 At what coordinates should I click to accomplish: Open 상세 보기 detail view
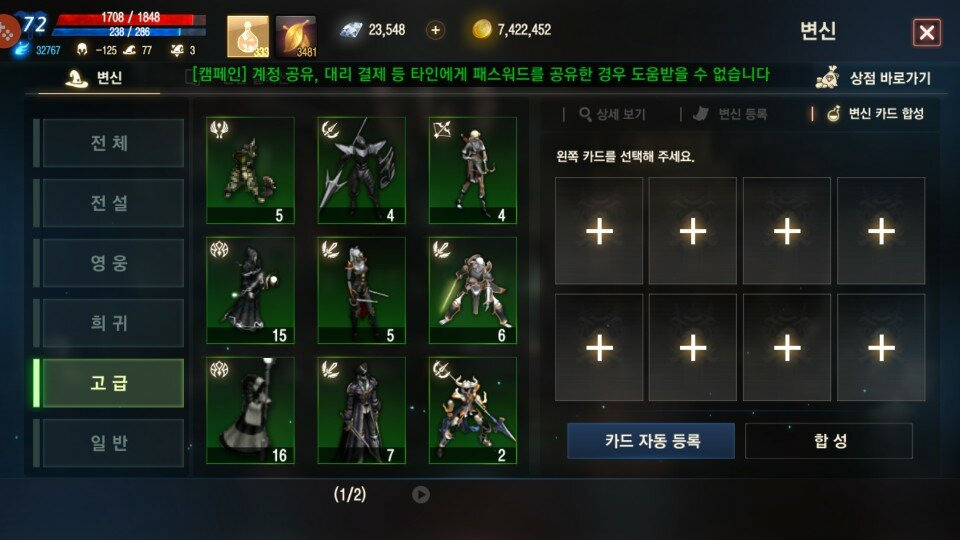pos(612,114)
